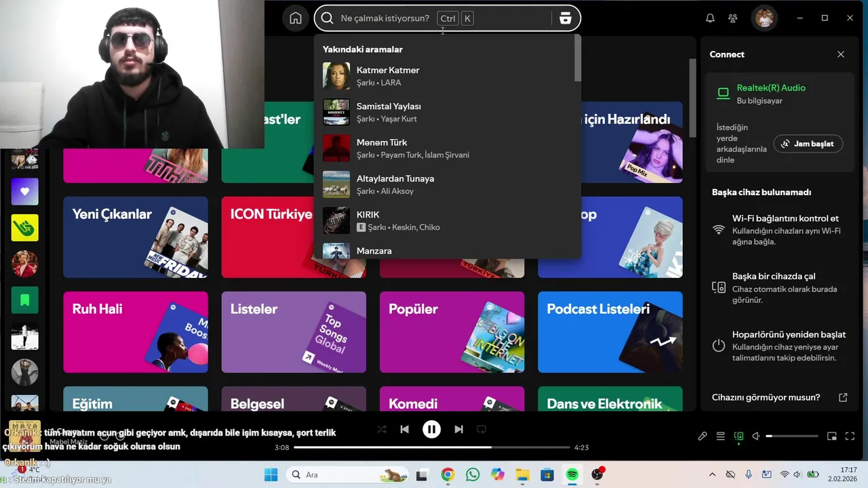Close the Connect panel
This screenshot has height=488, width=868.
[x=841, y=54]
